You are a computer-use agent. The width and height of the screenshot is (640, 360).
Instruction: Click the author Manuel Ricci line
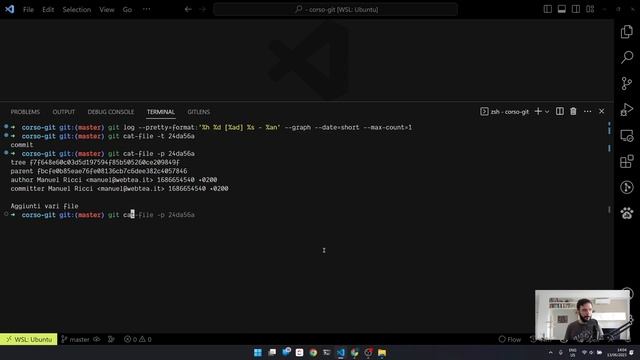114,180
